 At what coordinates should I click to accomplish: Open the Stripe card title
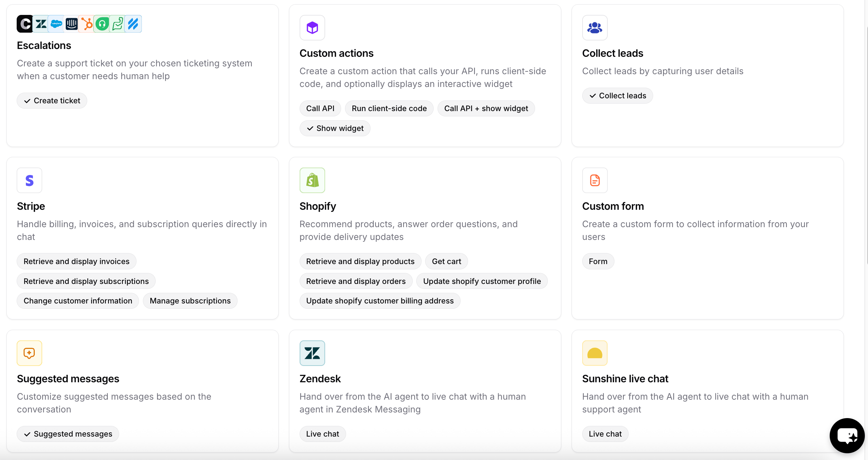(x=31, y=206)
